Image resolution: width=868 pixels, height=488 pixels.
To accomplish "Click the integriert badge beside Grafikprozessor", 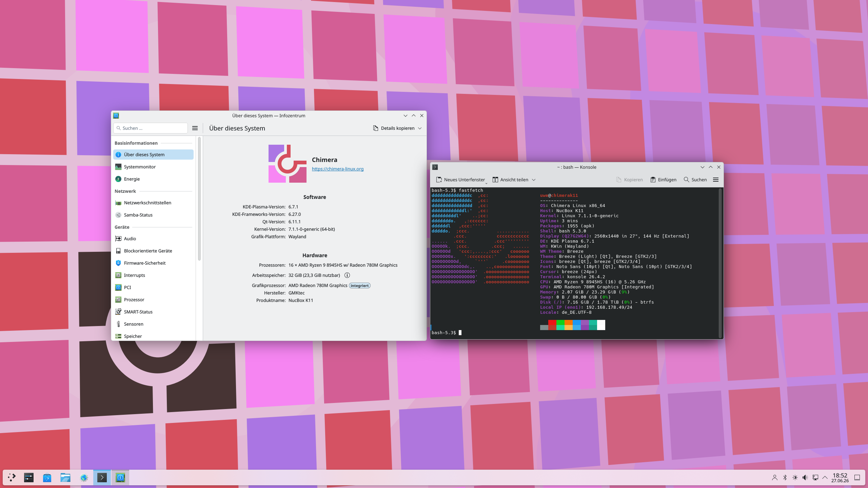I will (x=359, y=286).
